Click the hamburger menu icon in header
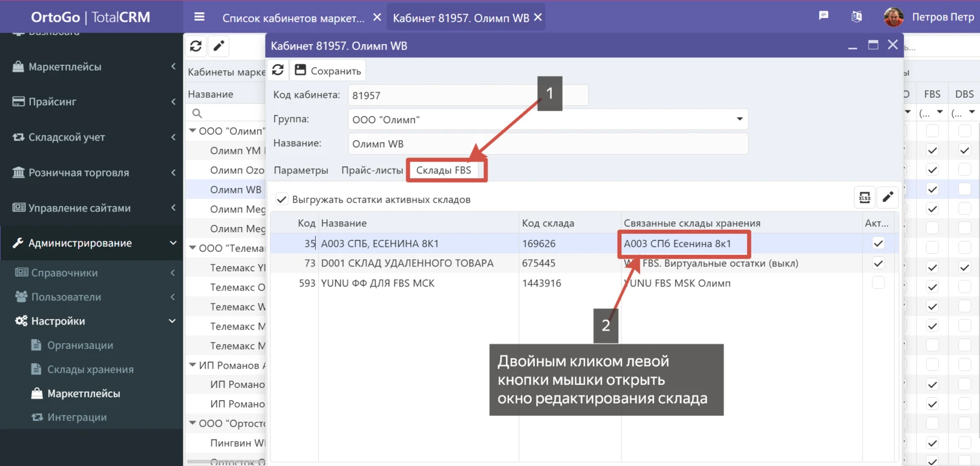This screenshot has width=980, height=466. pos(199,17)
